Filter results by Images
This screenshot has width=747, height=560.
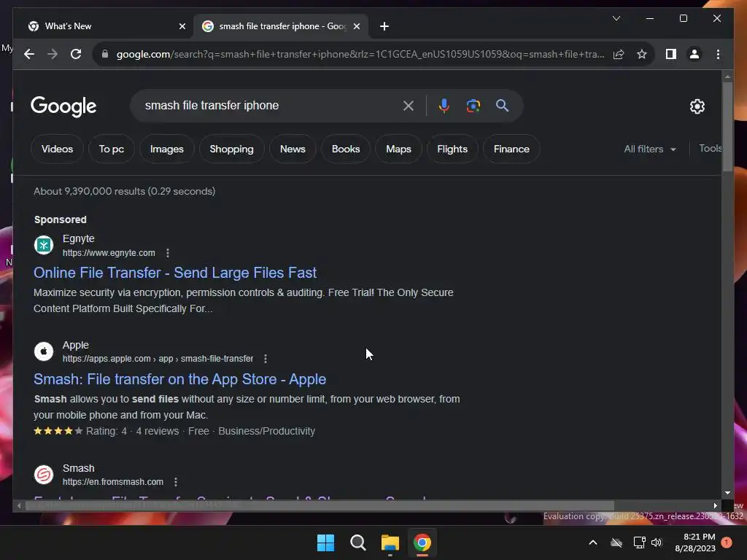[x=167, y=149]
